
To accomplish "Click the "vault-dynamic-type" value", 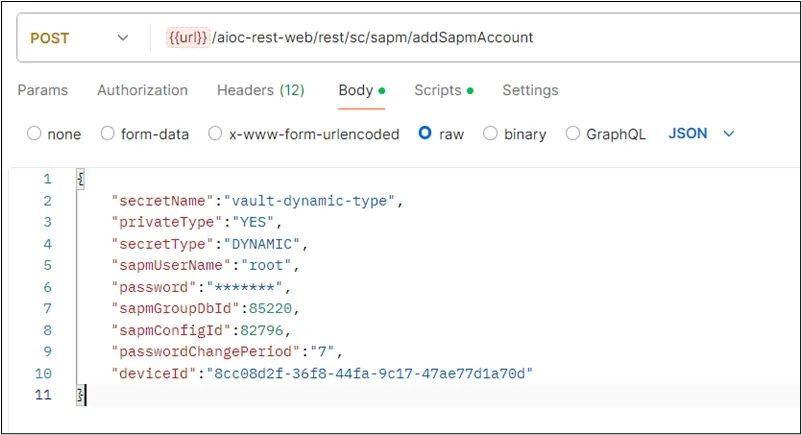I will (x=309, y=201).
